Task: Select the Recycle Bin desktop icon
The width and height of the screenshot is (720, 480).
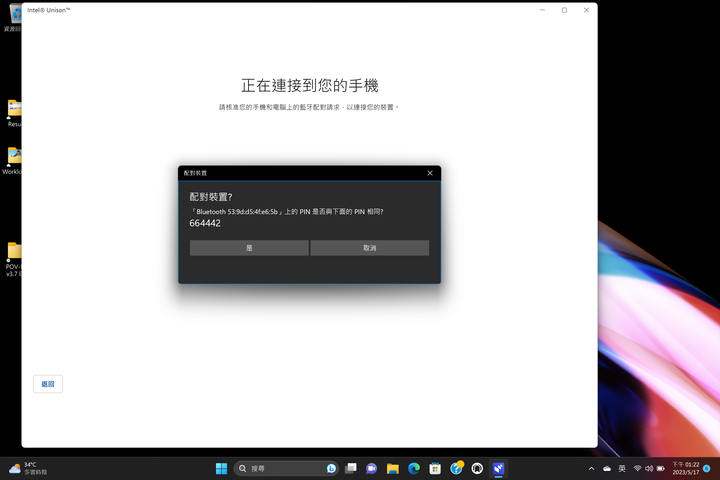Action: coord(14,18)
